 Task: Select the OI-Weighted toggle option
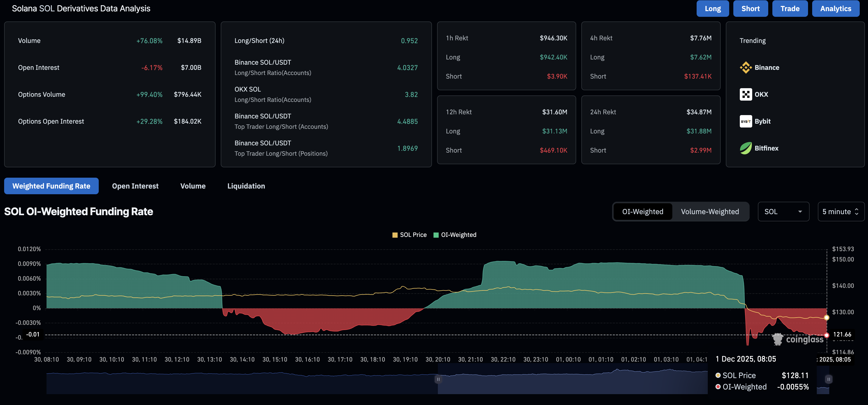coord(643,212)
